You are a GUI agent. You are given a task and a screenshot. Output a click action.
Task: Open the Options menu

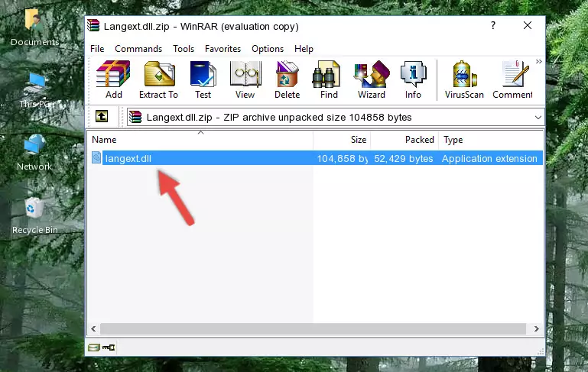tap(268, 49)
